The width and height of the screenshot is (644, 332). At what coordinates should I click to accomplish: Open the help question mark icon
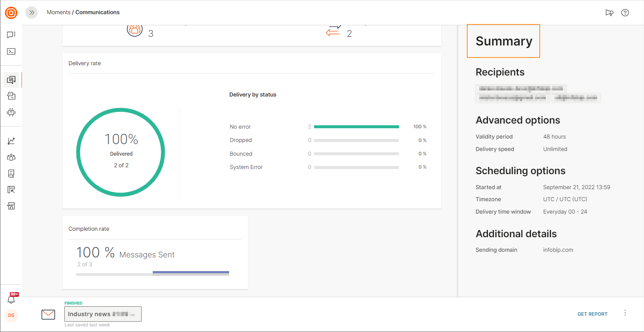click(625, 13)
